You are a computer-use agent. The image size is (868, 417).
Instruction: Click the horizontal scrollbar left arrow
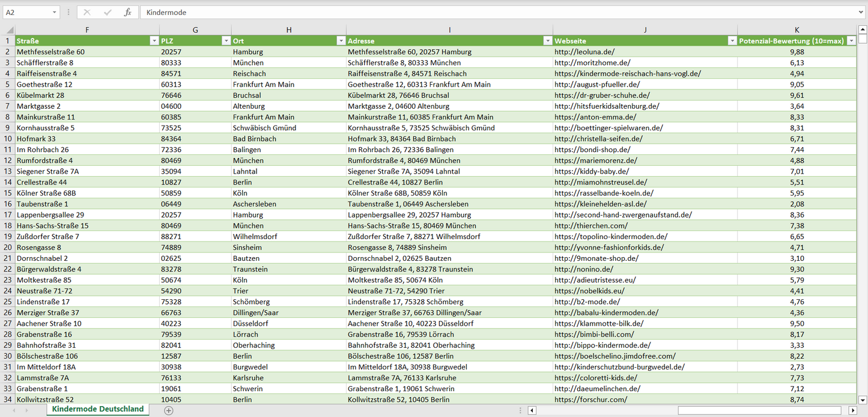point(532,410)
